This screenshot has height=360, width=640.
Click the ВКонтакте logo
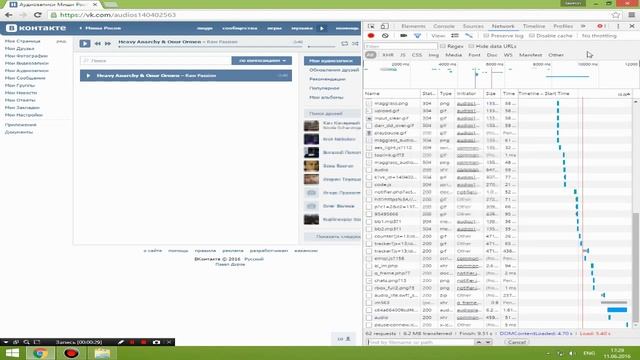coord(36,28)
